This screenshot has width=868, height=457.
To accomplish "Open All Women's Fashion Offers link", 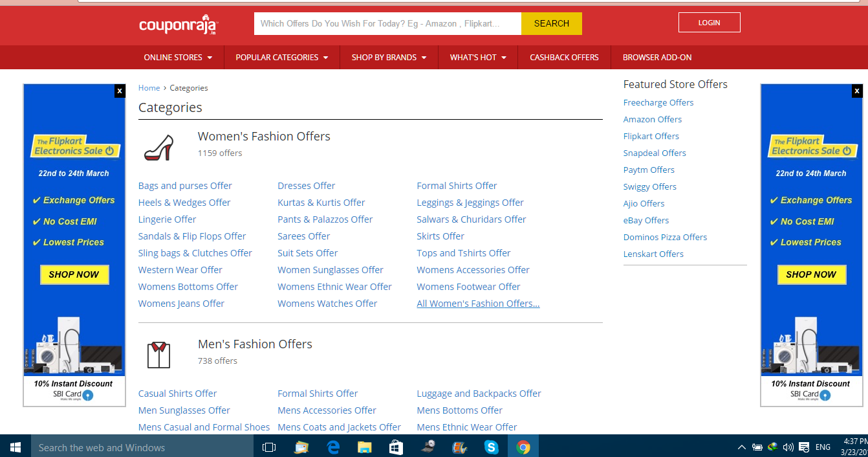I will [x=478, y=304].
